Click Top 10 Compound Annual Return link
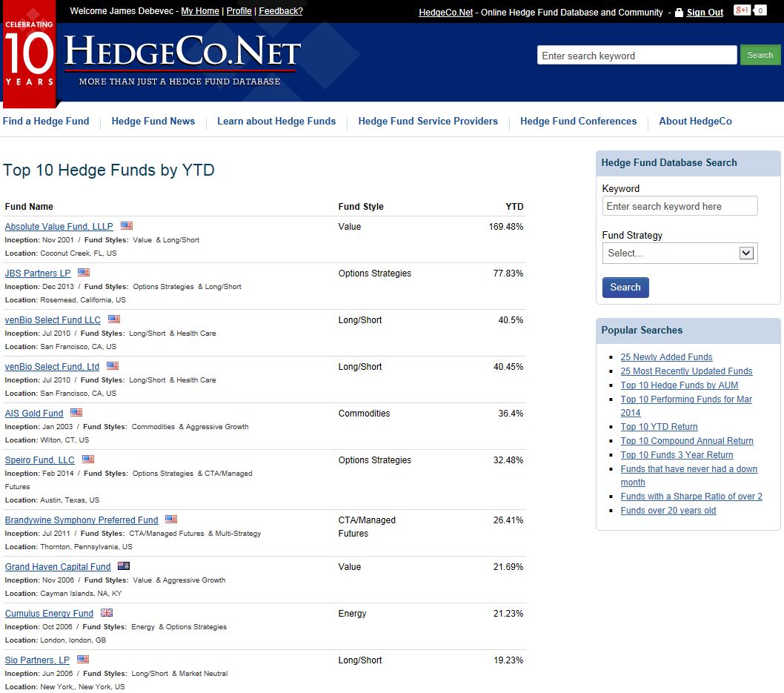The height and width of the screenshot is (693, 784). click(x=687, y=440)
